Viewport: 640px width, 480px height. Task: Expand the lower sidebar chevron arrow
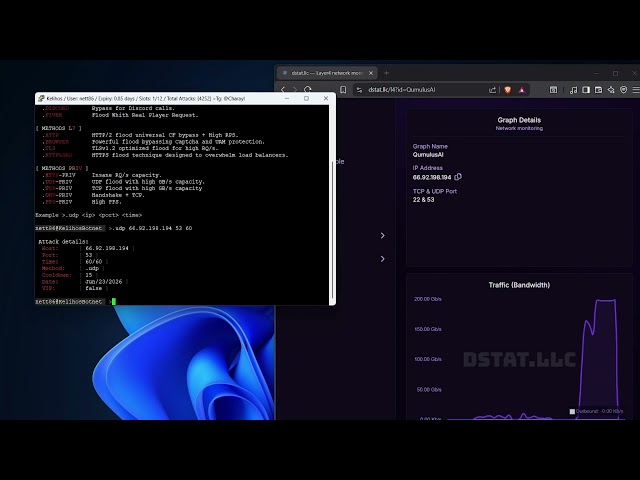pyautogui.click(x=382, y=259)
